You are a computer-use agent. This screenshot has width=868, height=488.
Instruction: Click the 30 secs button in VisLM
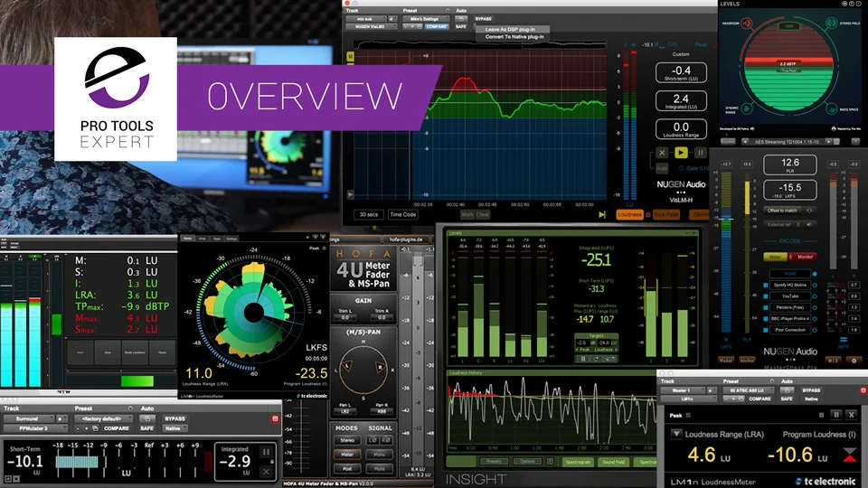pos(369,215)
